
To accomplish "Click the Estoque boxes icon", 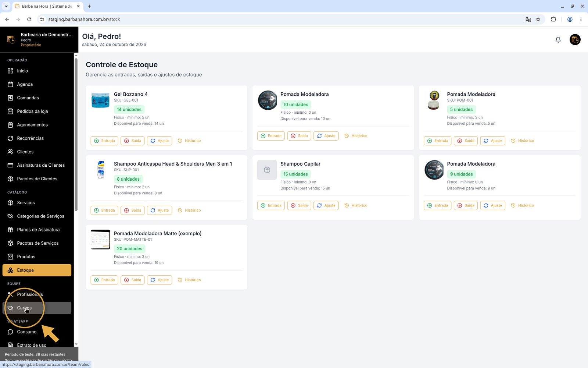I will pyautogui.click(x=10, y=270).
